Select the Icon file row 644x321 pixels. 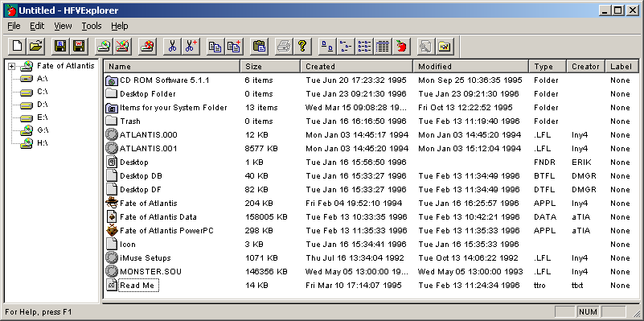(371, 244)
